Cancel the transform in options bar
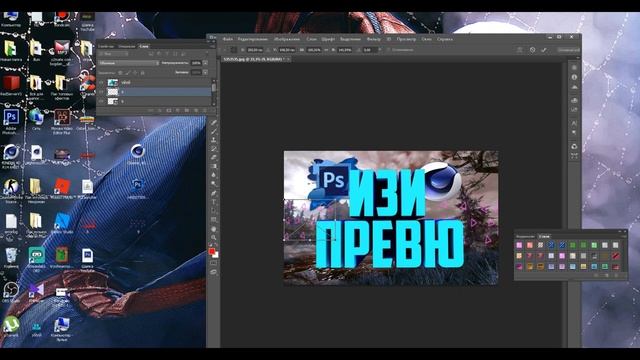 click(532, 50)
